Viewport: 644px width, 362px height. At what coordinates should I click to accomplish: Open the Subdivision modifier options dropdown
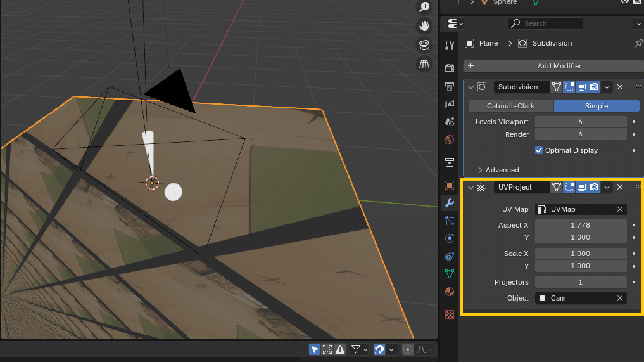pyautogui.click(x=607, y=87)
